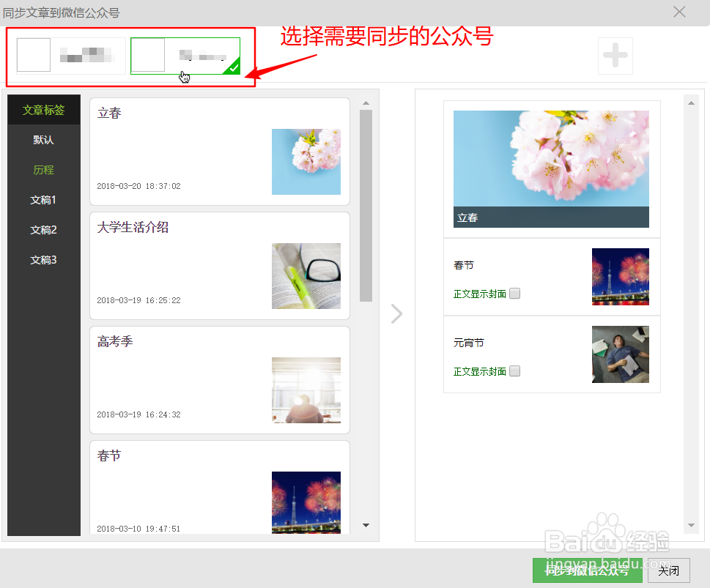Screen dimensions: 710x588
Task: Open the 历程 tag
Action: (43, 169)
